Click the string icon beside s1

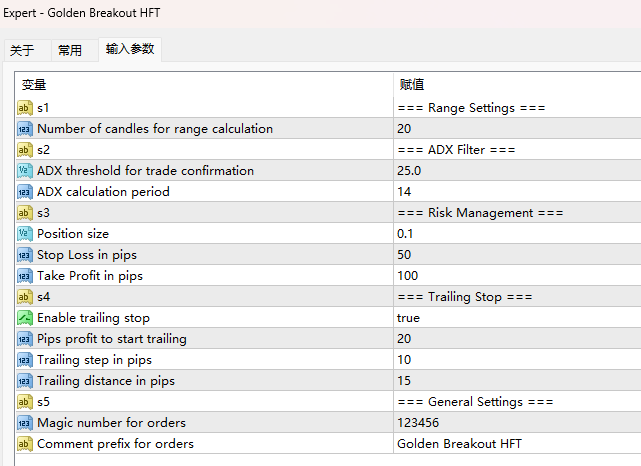click(x=25, y=108)
